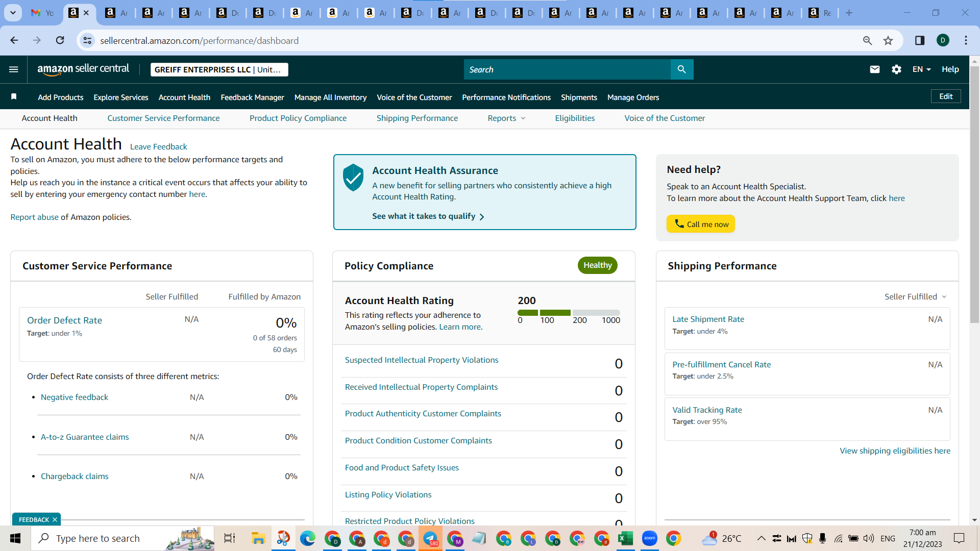Open the Windows Start menu

pos(15,538)
